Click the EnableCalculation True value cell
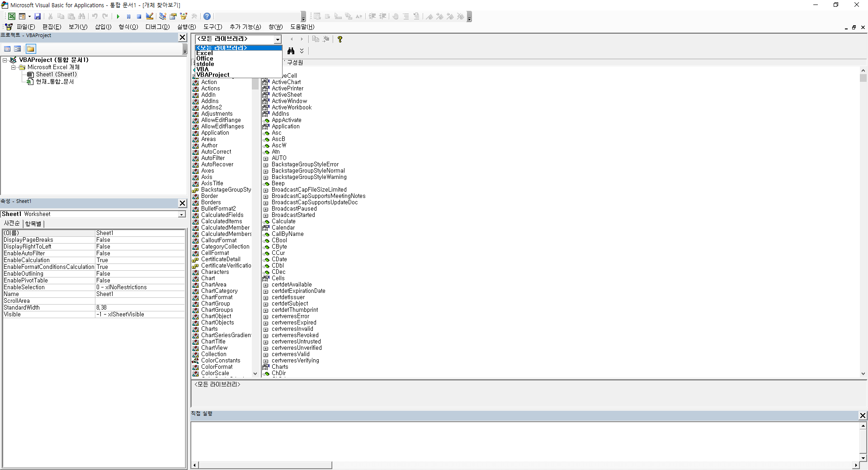868x470 pixels. [x=140, y=260]
